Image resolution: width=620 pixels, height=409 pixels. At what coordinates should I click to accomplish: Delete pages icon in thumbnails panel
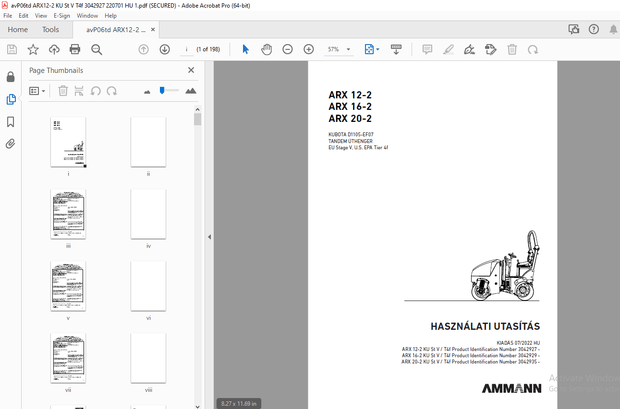(63, 91)
